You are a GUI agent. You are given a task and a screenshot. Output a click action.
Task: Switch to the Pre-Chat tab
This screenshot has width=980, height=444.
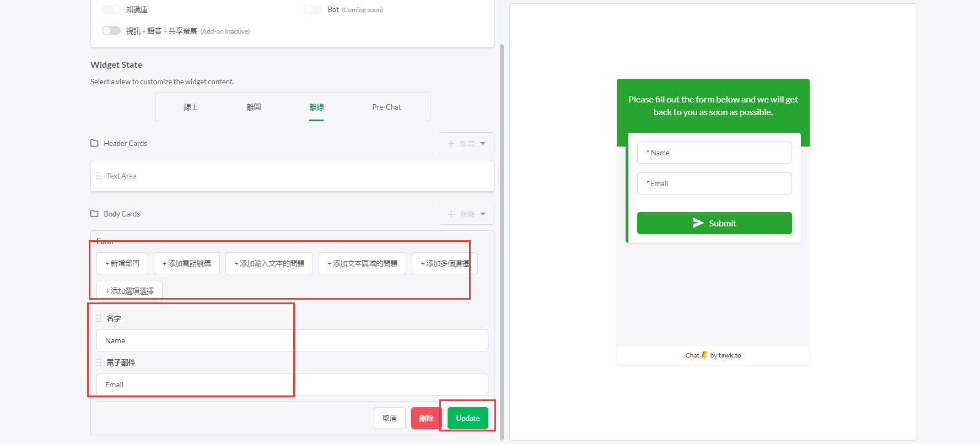click(x=386, y=107)
